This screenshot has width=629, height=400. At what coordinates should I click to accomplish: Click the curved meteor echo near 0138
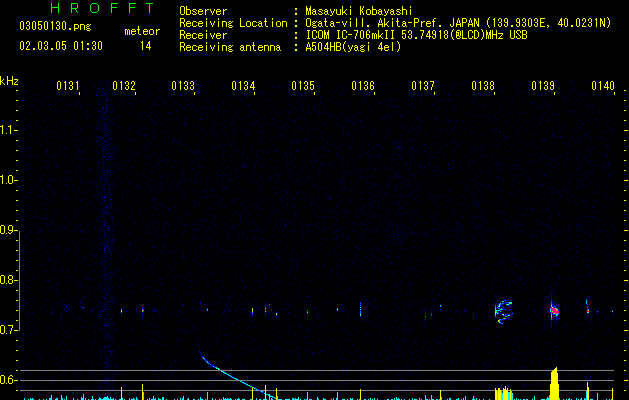[503, 312]
